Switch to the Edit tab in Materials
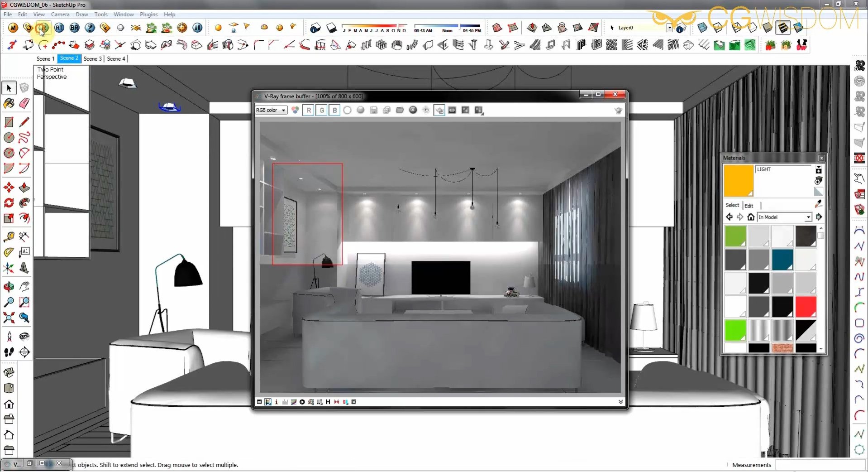868x472 pixels. (x=749, y=206)
